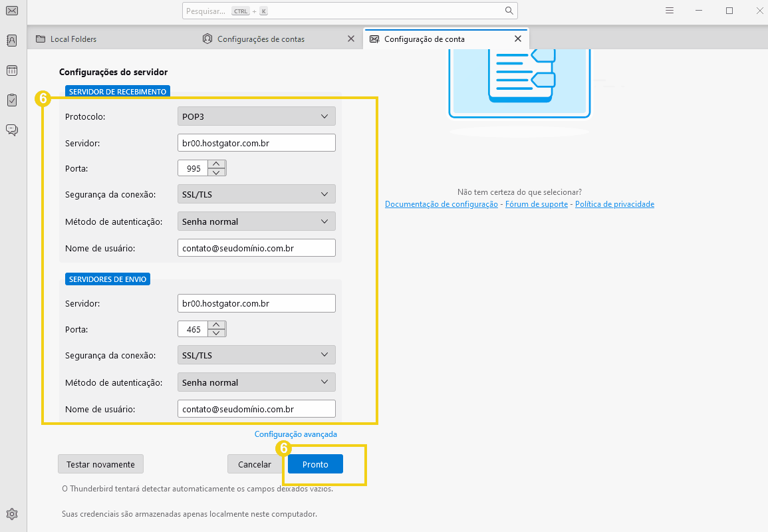768x532 pixels.
Task: Open Configuração avançada
Action: coord(295,434)
